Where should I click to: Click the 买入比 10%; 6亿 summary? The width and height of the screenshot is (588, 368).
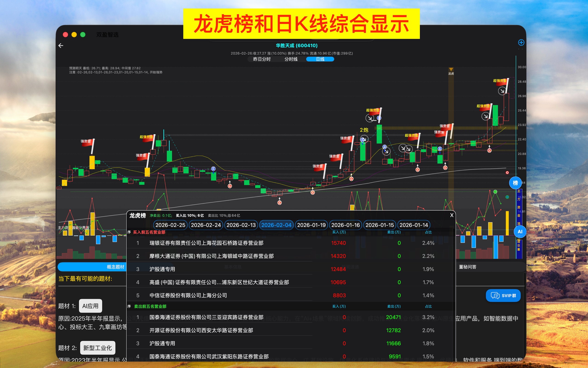point(190,216)
